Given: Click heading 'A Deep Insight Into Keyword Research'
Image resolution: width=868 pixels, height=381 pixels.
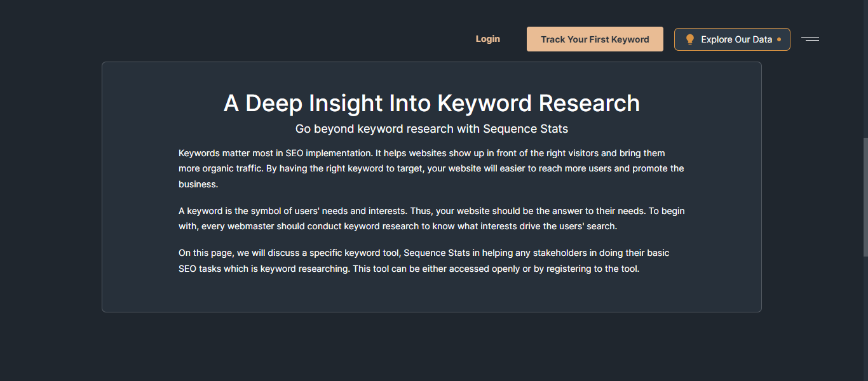Looking at the screenshot, I should coord(431,103).
